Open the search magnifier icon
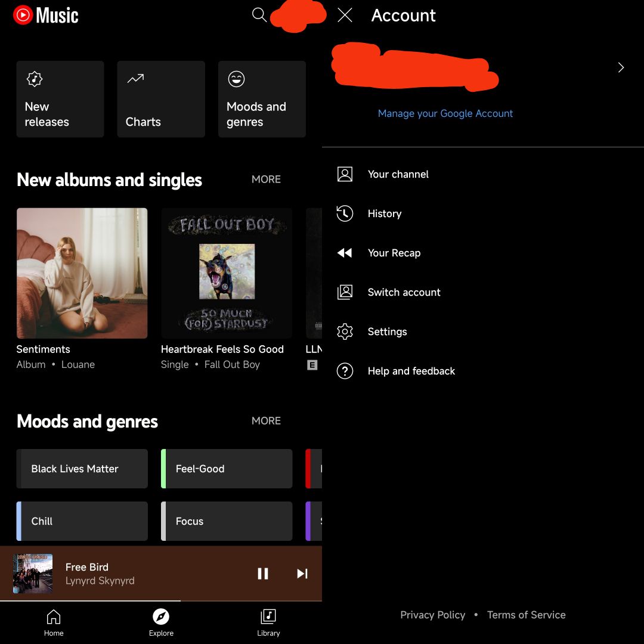This screenshot has height=644, width=644. pos(259,15)
